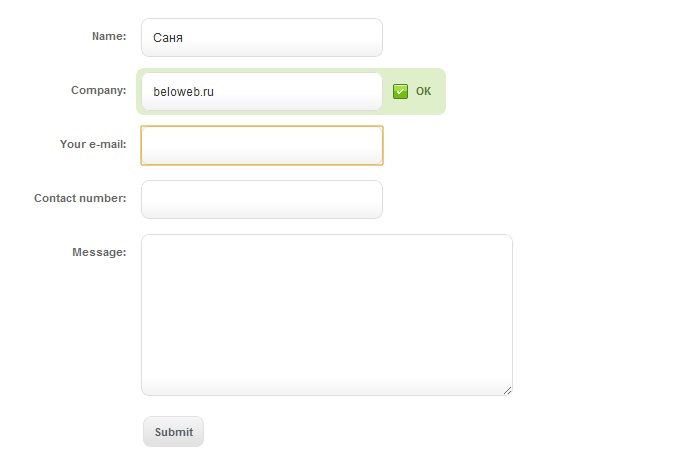This screenshot has height=460, width=680.
Task: Click the "beloweb.ru" text in Company field
Action: point(184,91)
